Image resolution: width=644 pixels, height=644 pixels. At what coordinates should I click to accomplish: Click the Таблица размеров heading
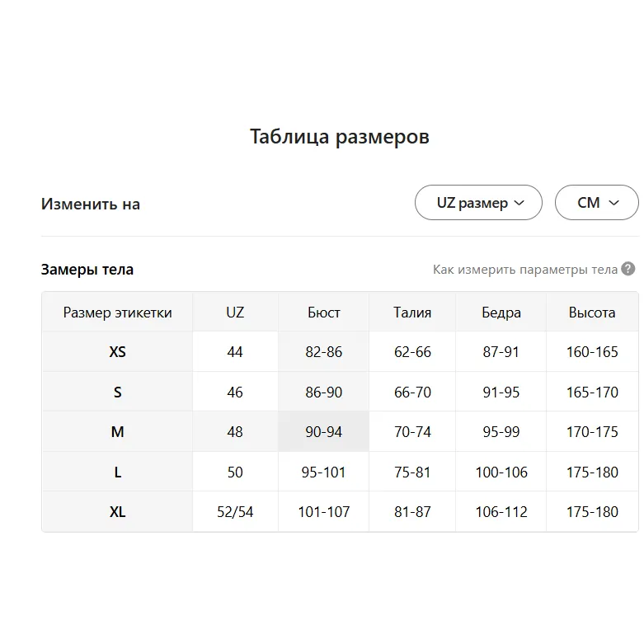[x=340, y=136]
